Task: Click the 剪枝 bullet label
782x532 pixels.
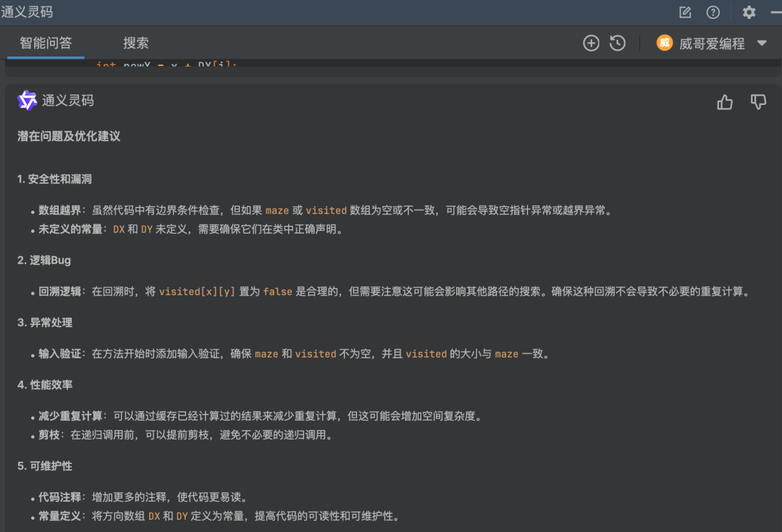Action: (49, 435)
